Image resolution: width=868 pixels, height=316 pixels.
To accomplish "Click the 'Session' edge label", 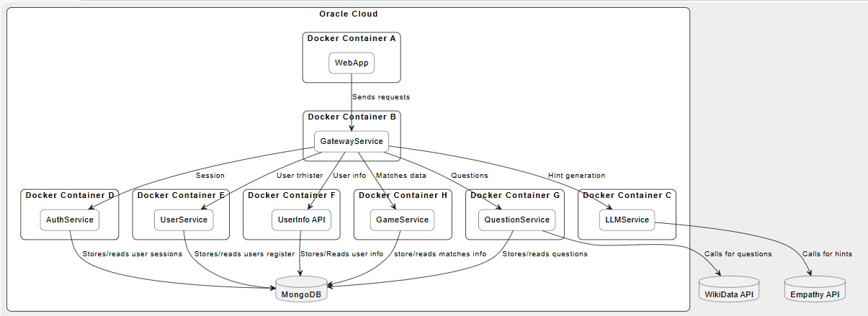I will point(210,175).
